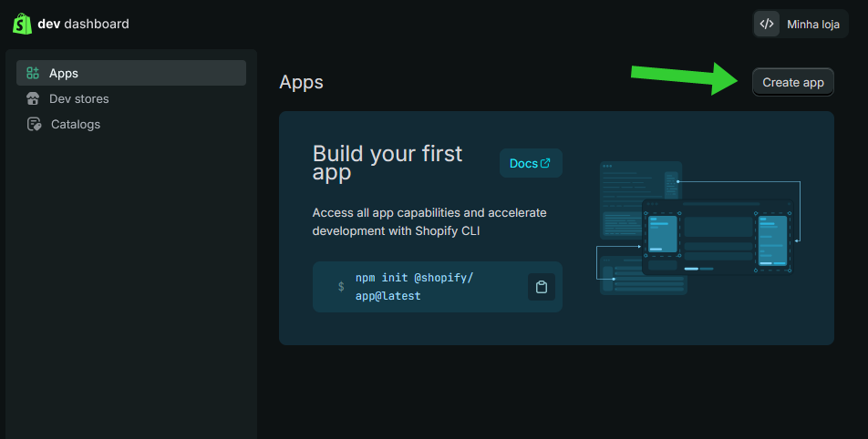Click the Catalogs icon in sidebar
Screen dimensions: 868x439
(x=34, y=124)
